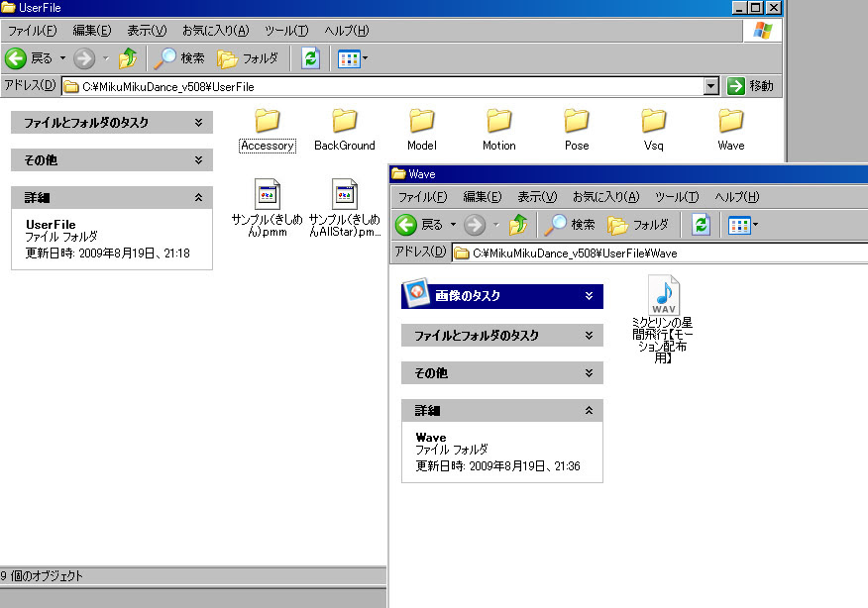Click '9 個のオブジェクト' status bar text

tap(42, 576)
